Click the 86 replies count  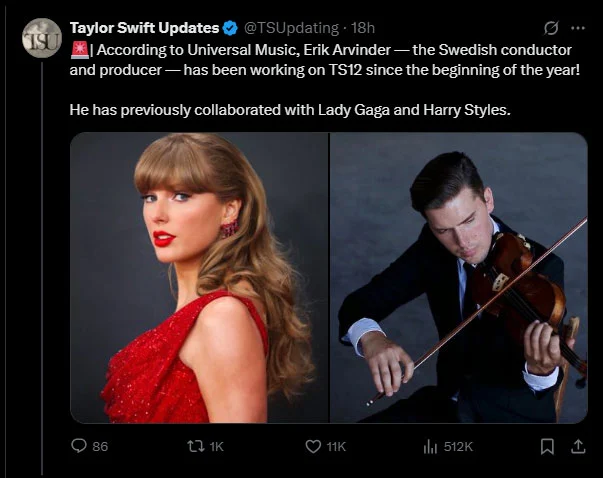coord(100,446)
